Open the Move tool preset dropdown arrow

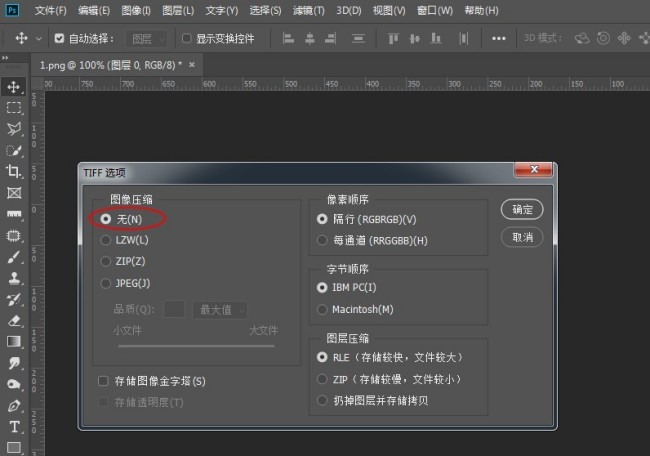[x=39, y=39]
